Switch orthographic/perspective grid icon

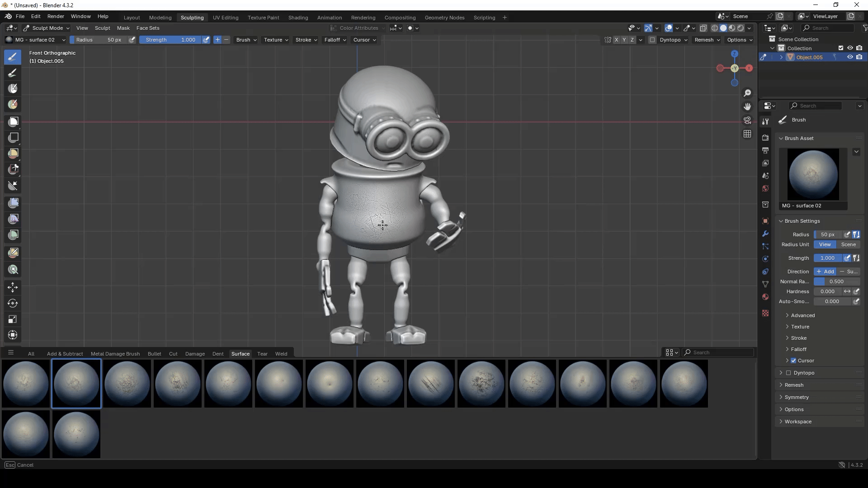click(747, 134)
